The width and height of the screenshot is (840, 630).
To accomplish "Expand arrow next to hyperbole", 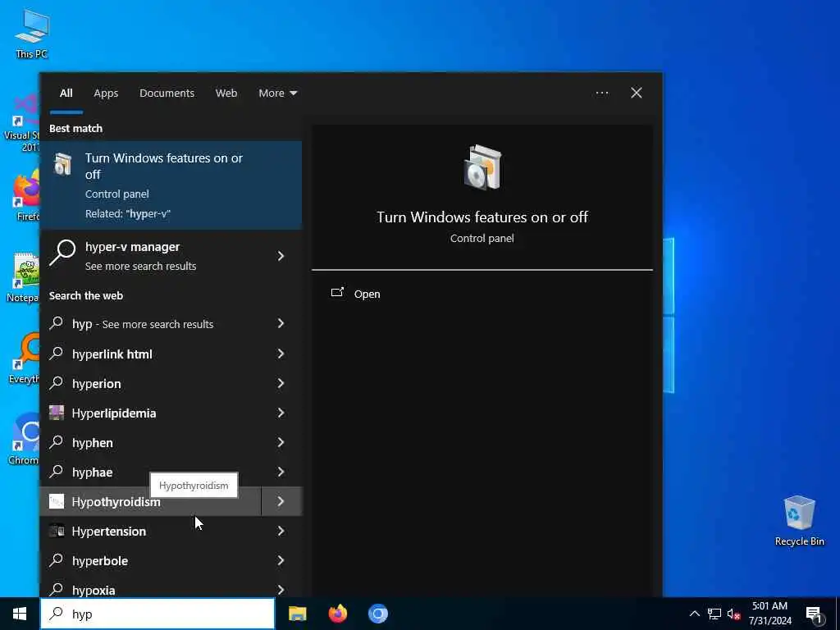I will pyautogui.click(x=281, y=560).
